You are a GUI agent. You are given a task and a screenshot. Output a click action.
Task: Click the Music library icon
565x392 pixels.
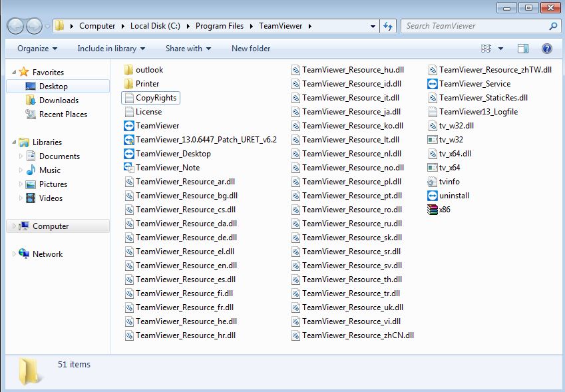click(31, 170)
